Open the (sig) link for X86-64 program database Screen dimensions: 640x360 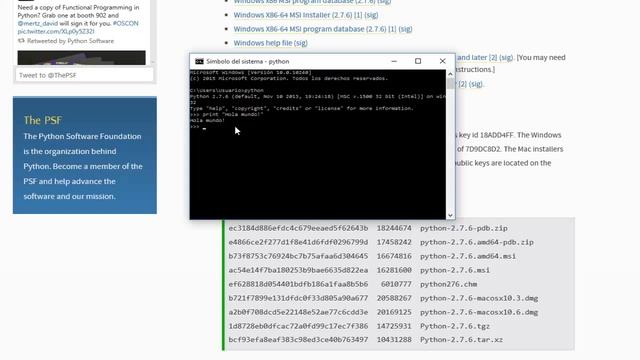405,29
